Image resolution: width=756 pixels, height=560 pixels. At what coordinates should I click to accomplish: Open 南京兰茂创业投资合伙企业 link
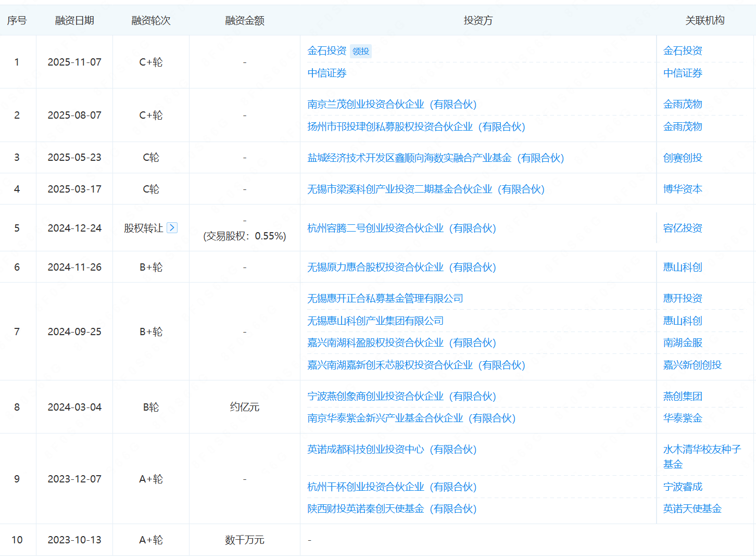(392, 104)
